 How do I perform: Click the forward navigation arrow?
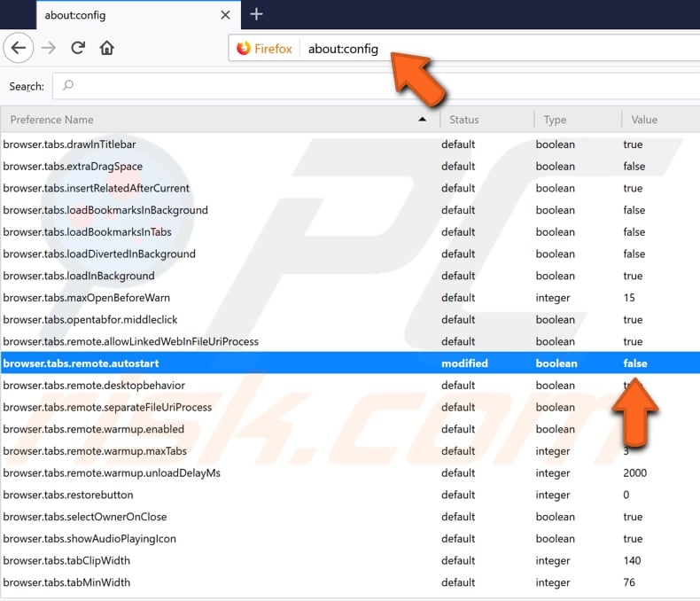(x=48, y=48)
